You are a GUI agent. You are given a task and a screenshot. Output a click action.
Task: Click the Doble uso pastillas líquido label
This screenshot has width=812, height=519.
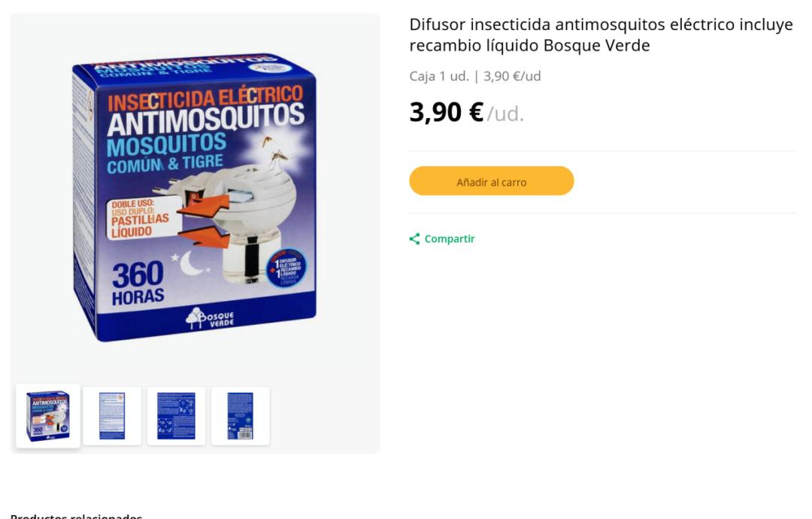coord(144,219)
